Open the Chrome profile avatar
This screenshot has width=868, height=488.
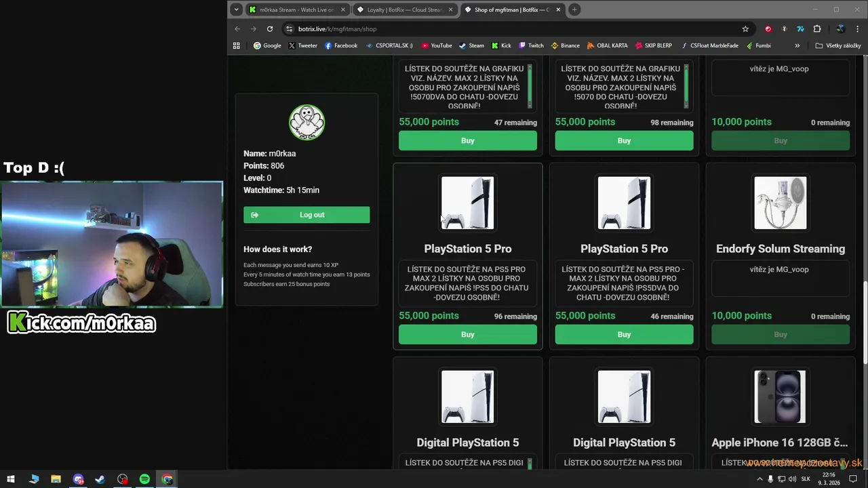(840, 29)
